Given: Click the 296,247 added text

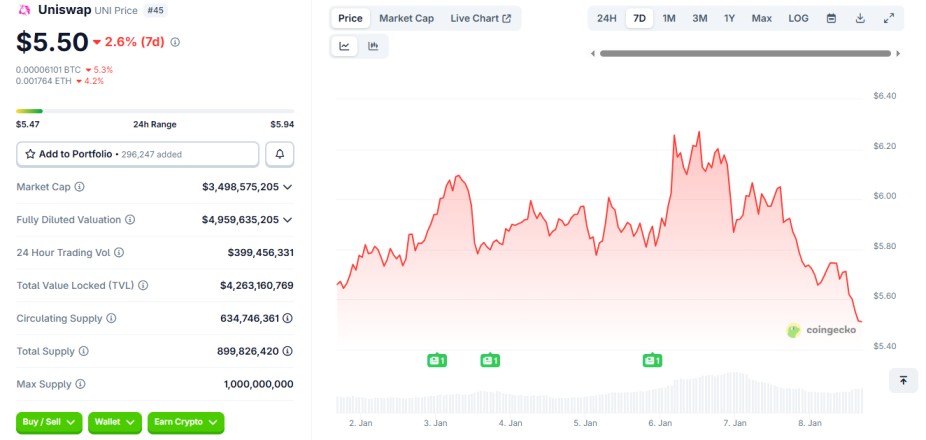Looking at the screenshot, I should [x=152, y=155].
